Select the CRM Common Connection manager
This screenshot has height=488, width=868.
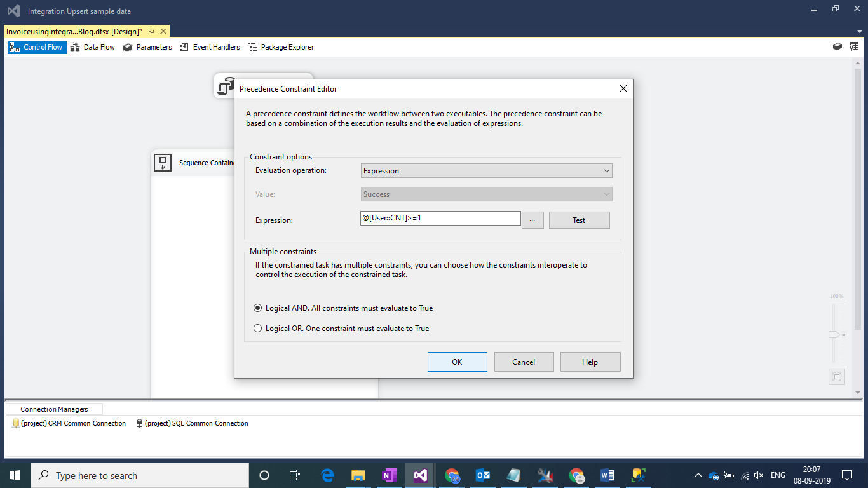point(69,423)
